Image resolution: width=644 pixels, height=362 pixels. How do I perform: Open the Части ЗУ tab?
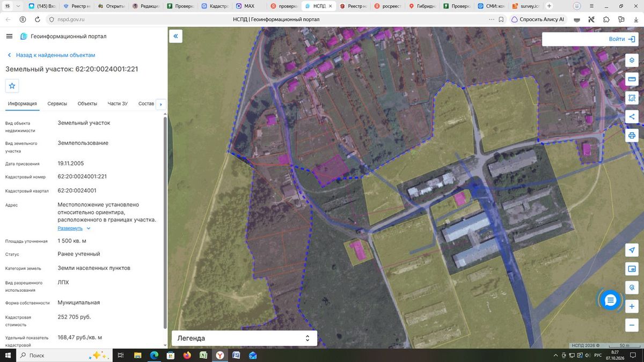tap(118, 104)
